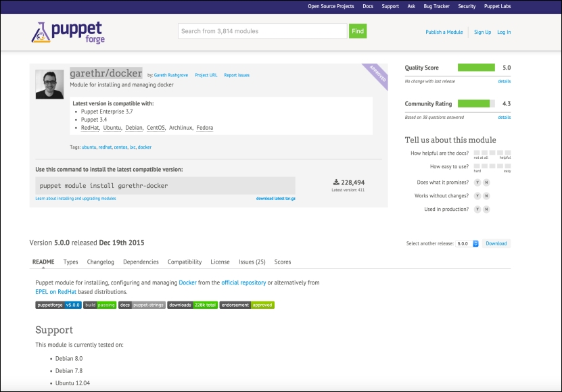Viewport: 562px width, 392px height.
Task: Click the puppetforge v5.0.0 badge
Action: click(x=57, y=305)
